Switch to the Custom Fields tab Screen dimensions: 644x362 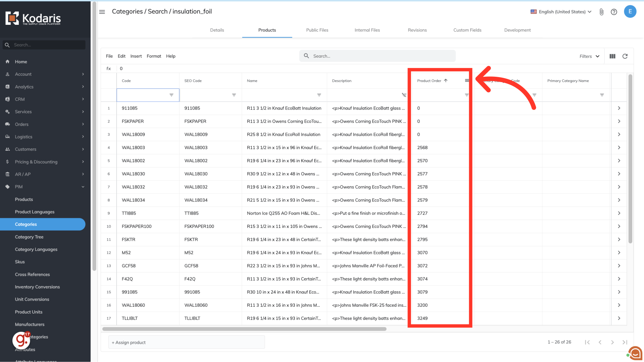[x=467, y=30]
